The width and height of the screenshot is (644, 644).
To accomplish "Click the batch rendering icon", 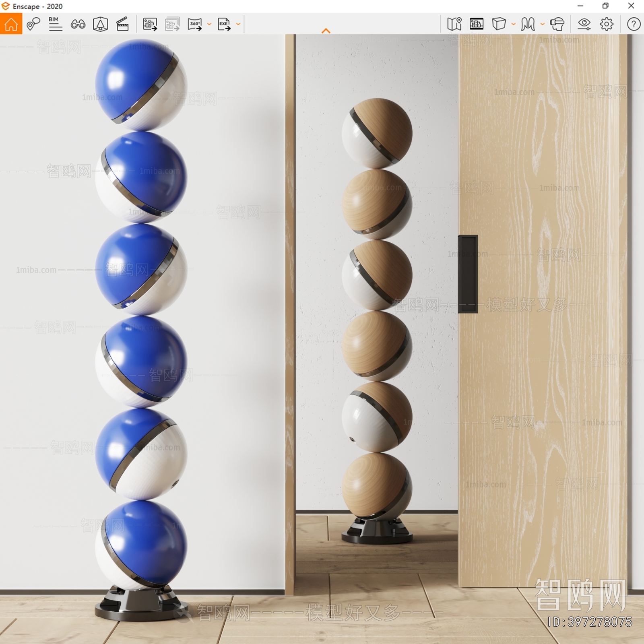I will 172,24.
